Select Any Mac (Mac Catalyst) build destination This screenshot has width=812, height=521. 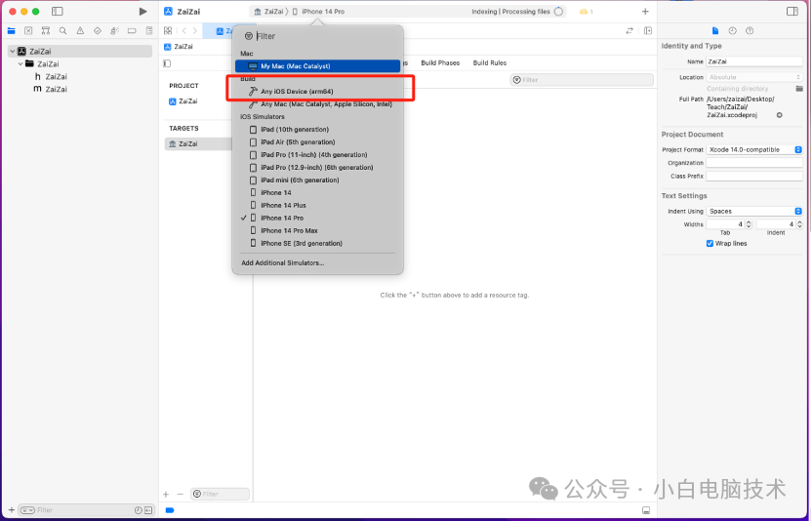click(x=317, y=104)
